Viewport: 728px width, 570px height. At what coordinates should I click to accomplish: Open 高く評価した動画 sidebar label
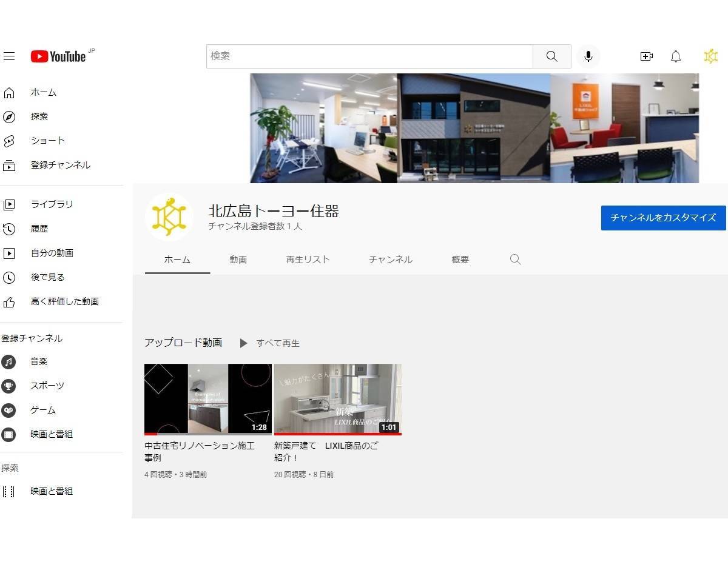(65, 301)
